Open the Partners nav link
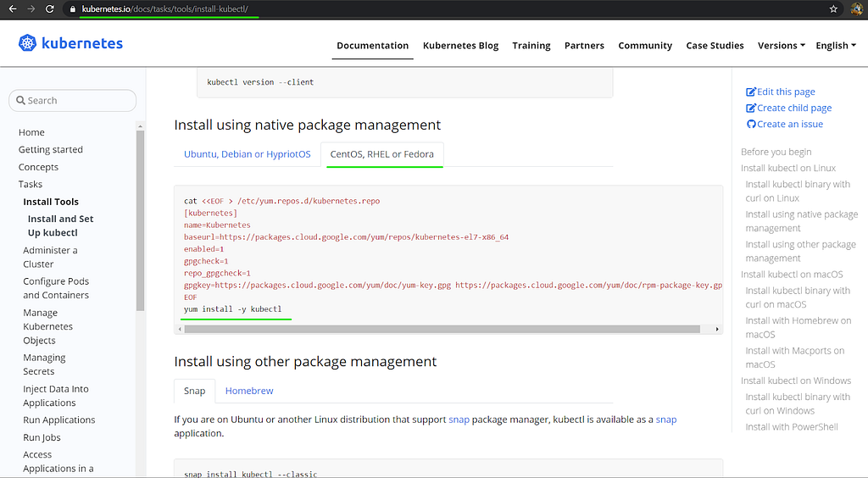Viewport: 868px width, 478px height. [x=584, y=46]
